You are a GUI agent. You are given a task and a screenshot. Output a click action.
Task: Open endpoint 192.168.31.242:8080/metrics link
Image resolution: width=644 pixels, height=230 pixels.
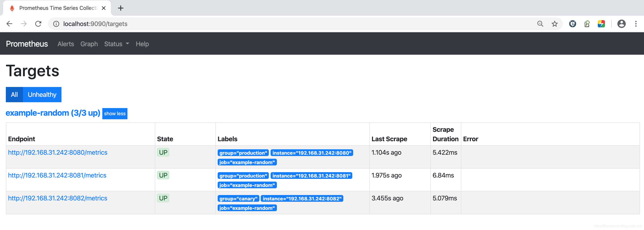pos(58,152)
